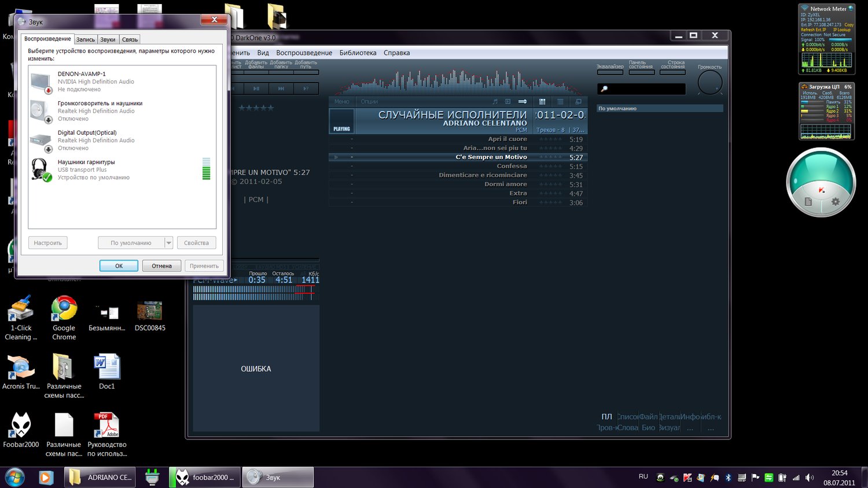868x488 pixels.
Task: Click the document icon on the round gadget
Action: click(808, 202)
